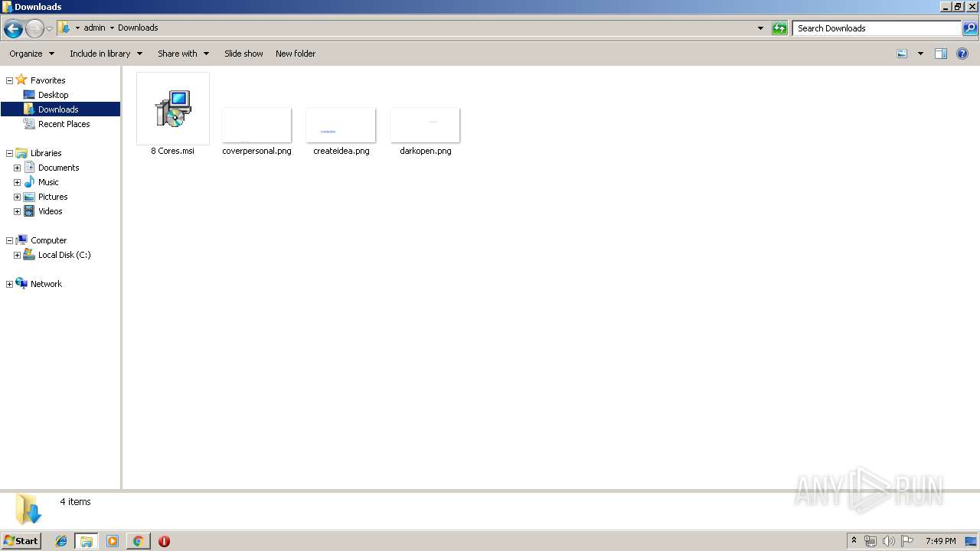This screenshot has width=980, height=551.
Task: Open Local Disk (C:)
Action: [x=64, y=255]
